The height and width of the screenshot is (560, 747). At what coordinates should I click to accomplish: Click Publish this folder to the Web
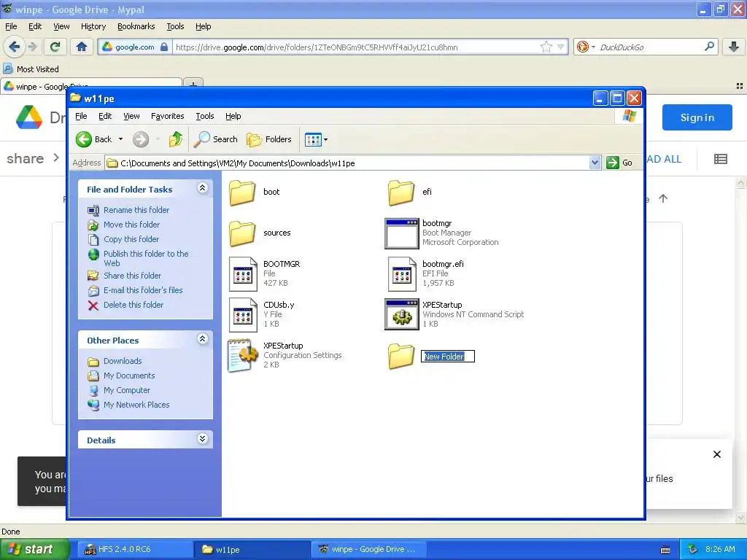coord(146,259)
